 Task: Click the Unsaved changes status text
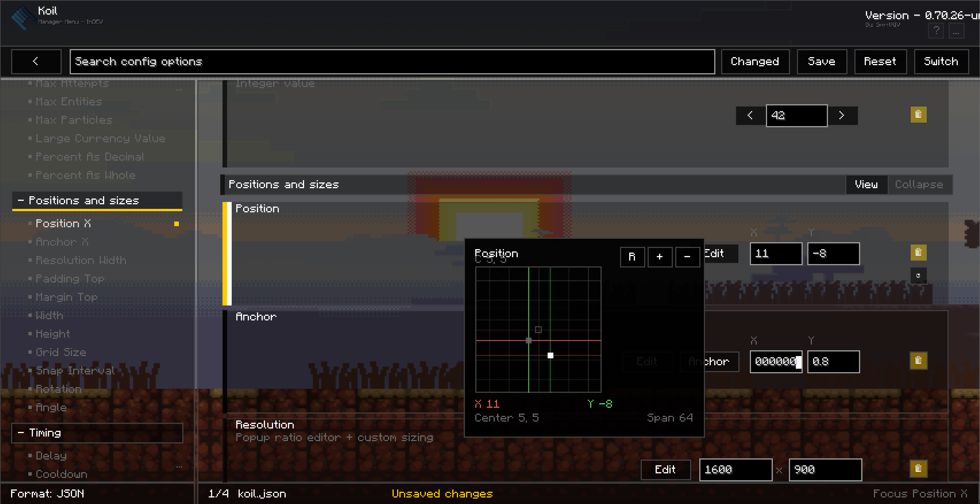443,494
